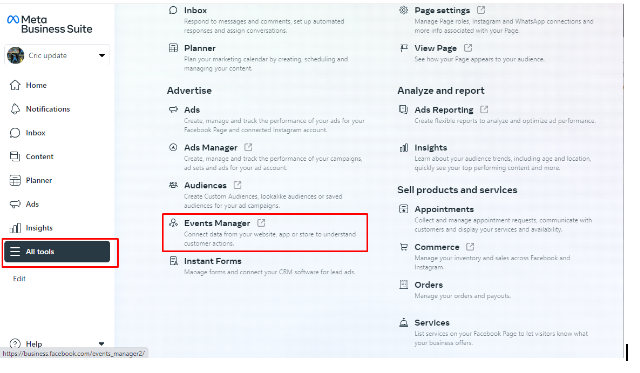Click the Analyze and report heading
Image resolution: width=640 pixels, height=373 pixels.
[441, 91]
